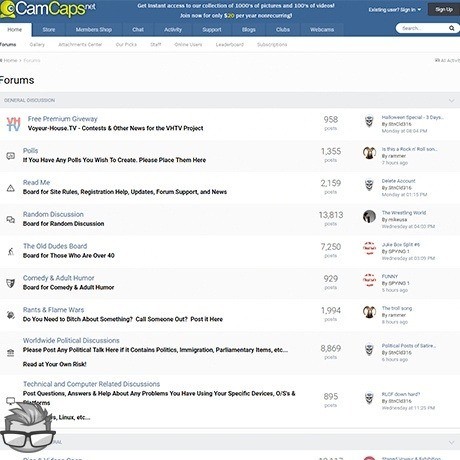The image size is (460, 460).
Task: Open the FUNNY latest post
Action: coord(390,276)
